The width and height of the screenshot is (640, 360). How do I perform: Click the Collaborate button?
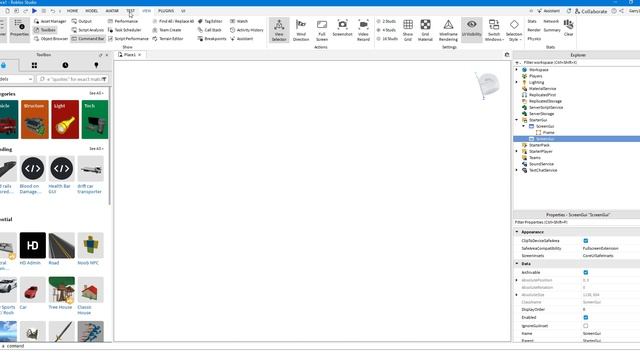coord(591,11)
